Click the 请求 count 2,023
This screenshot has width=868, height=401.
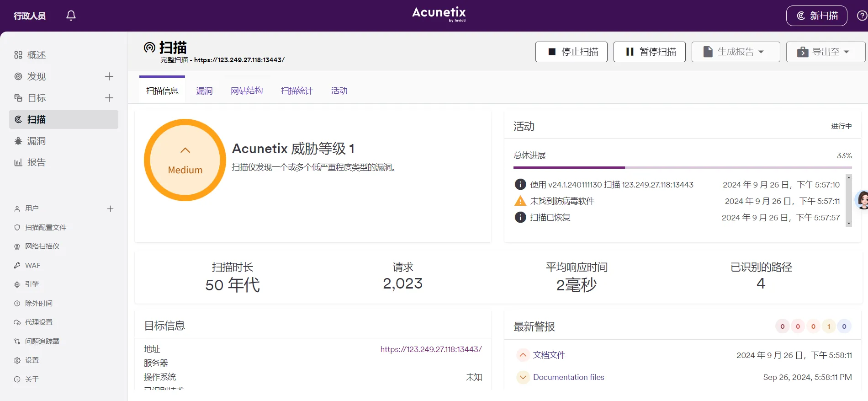click(x=402, y=283)
